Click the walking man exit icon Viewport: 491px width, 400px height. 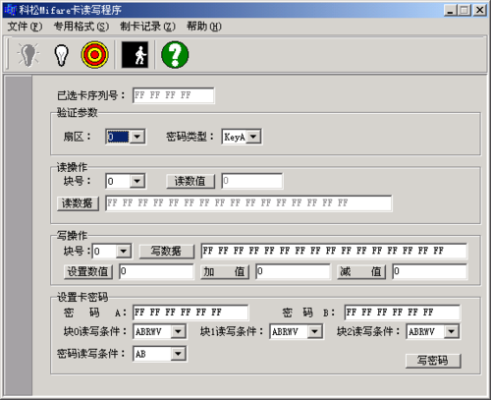[135, 55]
